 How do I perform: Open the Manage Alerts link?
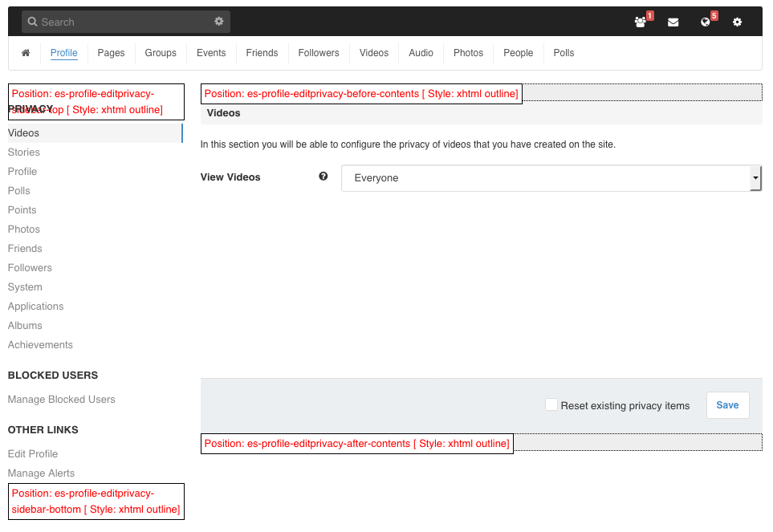[x=41, y=473]
